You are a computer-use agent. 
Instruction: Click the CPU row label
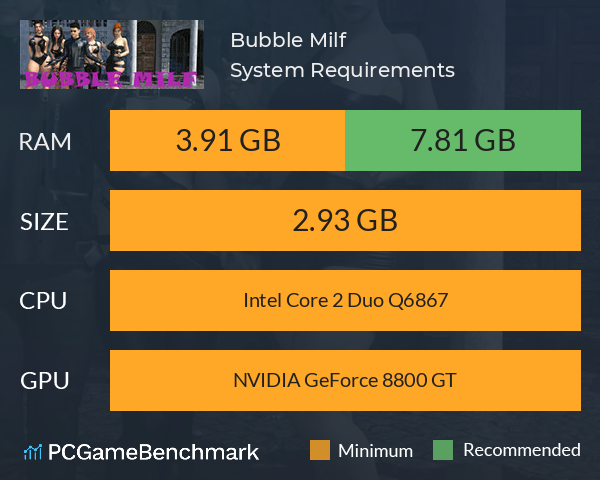43,301
